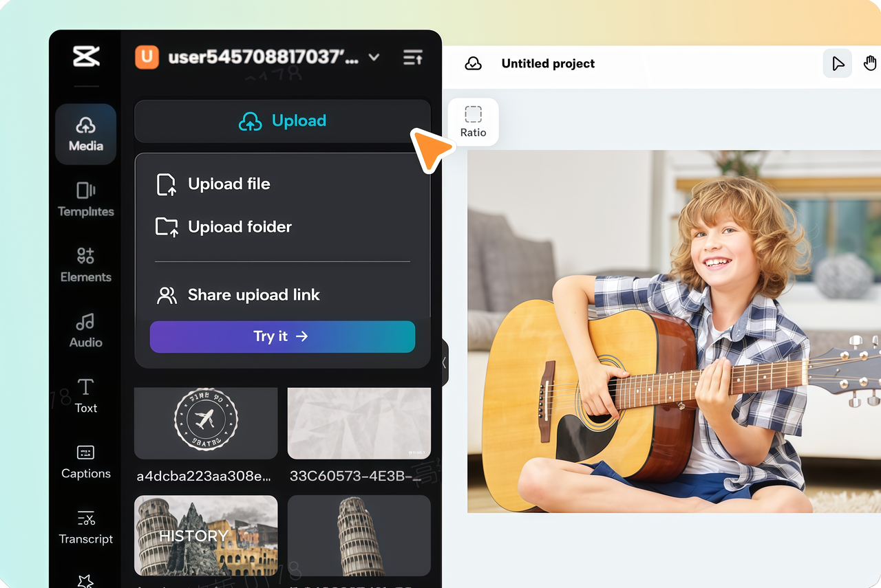This screenshot has width=881, height=588.
Task: Choose Upload file from the menu
Action: point(229,184)
